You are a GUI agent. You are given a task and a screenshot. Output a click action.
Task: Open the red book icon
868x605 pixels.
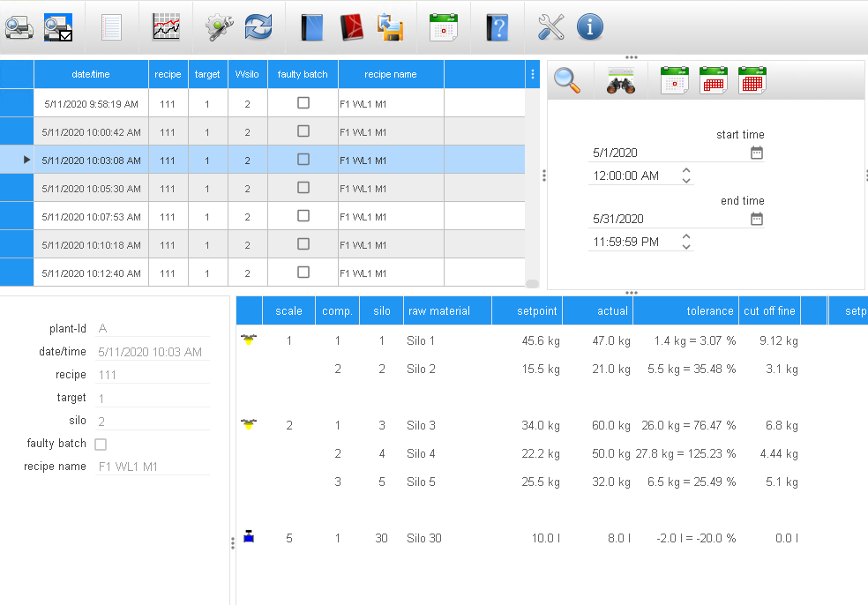point(351,27)
